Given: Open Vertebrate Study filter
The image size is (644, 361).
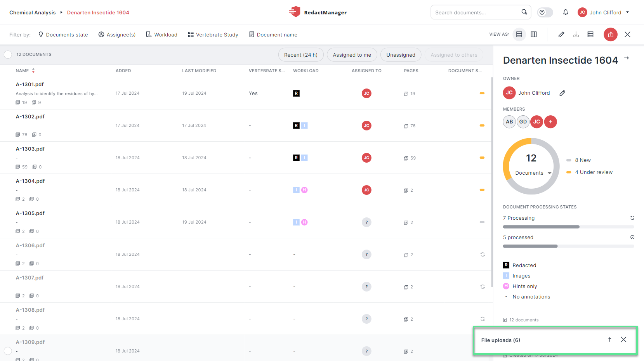Looking at the screenshot, I should (213, 35).
